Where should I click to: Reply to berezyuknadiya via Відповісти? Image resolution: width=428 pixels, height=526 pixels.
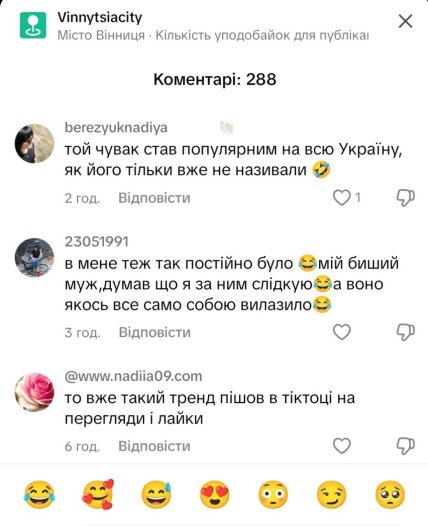[x=154, y=198]
